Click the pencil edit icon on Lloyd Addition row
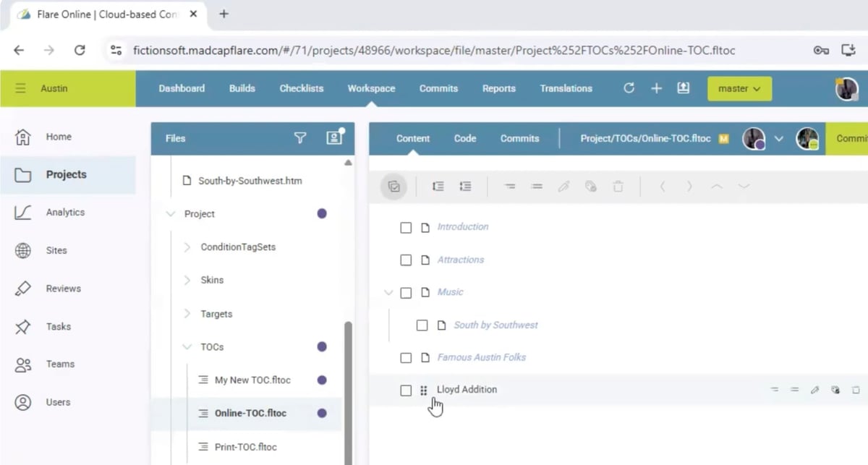 [815, 390]
